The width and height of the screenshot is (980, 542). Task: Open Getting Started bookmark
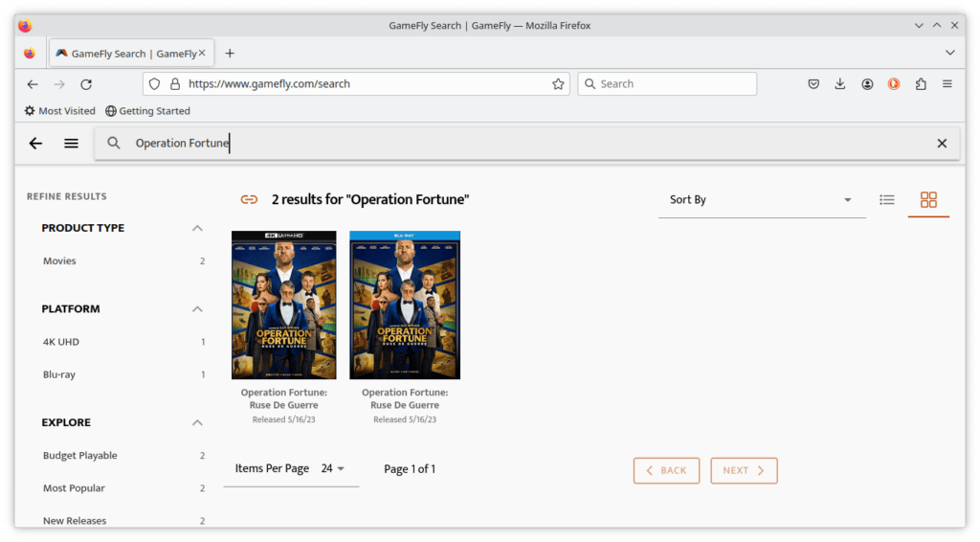coord(147,111)
